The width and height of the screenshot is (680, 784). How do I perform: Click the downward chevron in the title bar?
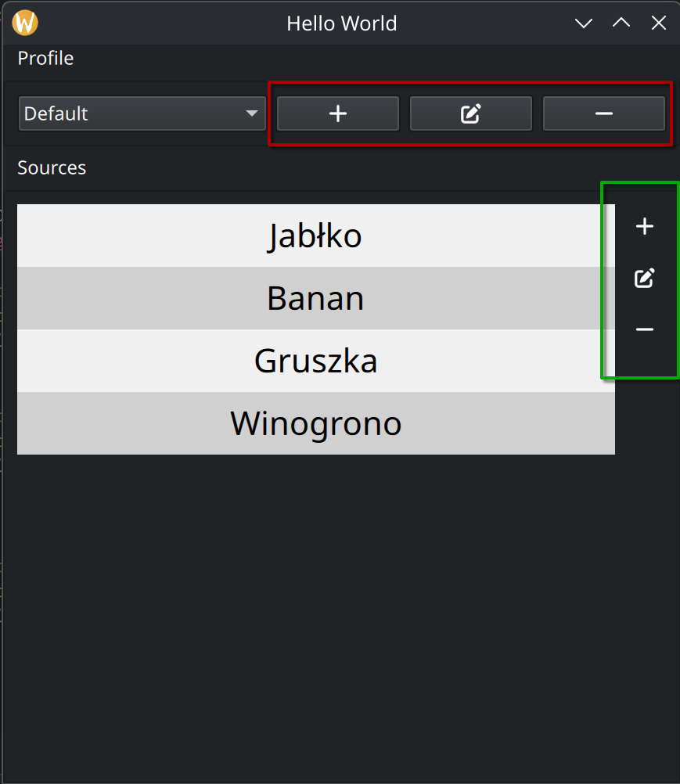click(583, 23)
